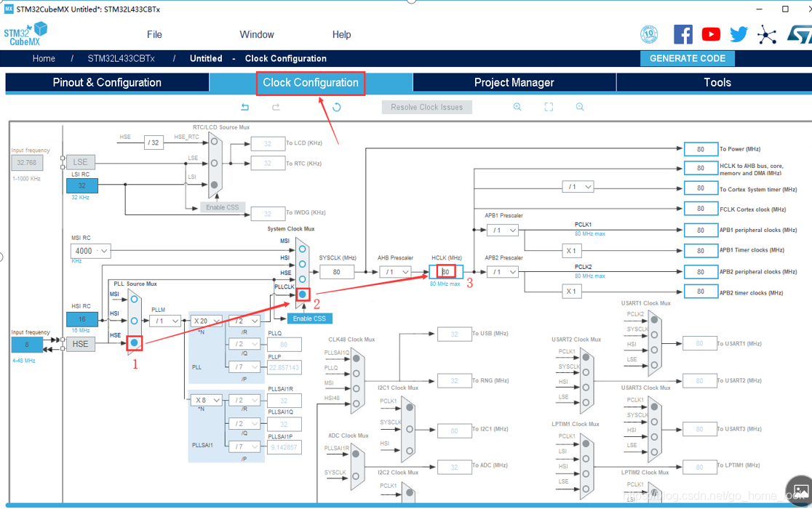Click the LSE oscillator block
The width and height of the screenshot is (812, 509).
click(80, 162)
